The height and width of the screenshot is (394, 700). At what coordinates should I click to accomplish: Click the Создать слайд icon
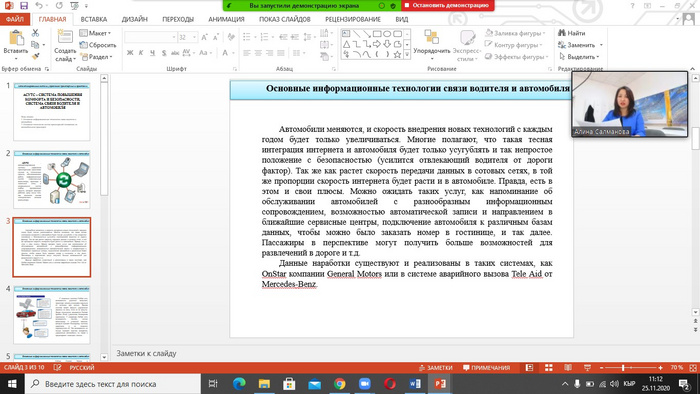tap(65, 37)
